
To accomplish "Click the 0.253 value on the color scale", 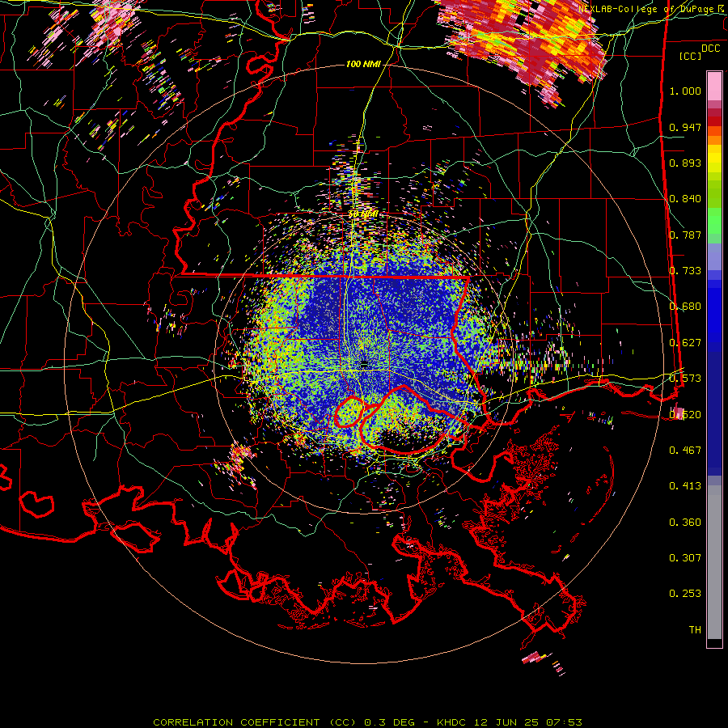I will 685,594.
